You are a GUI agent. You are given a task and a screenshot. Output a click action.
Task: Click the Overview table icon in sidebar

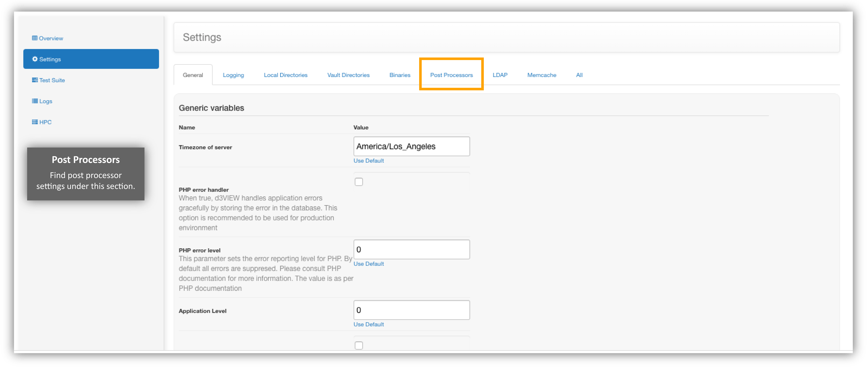[x=35, y=38]
